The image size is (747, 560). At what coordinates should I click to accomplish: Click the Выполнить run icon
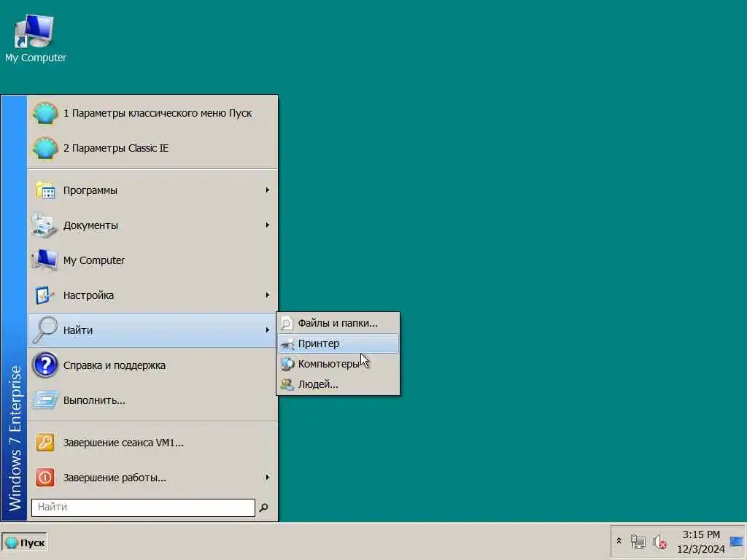[45, 400]
